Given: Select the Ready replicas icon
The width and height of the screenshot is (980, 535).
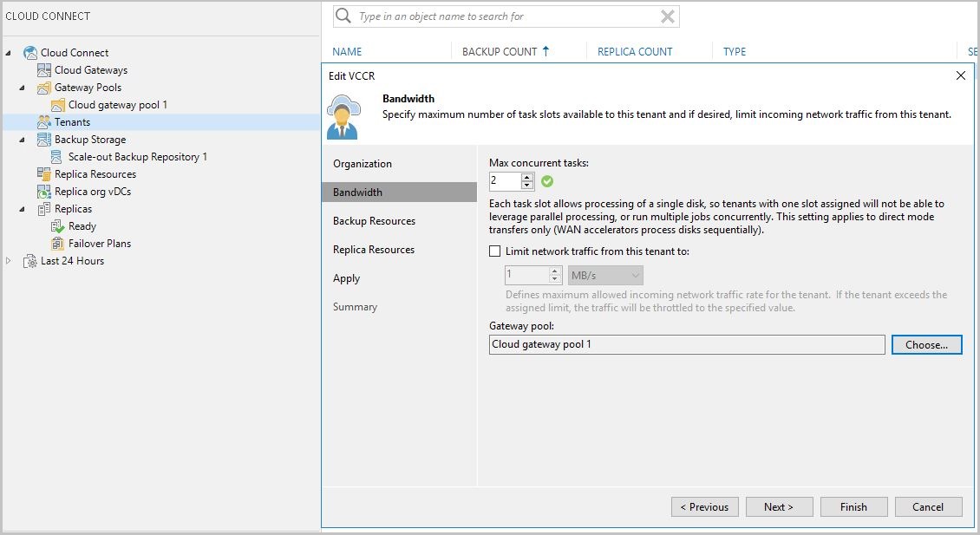Looking at the screenshot, I should 58,226.
